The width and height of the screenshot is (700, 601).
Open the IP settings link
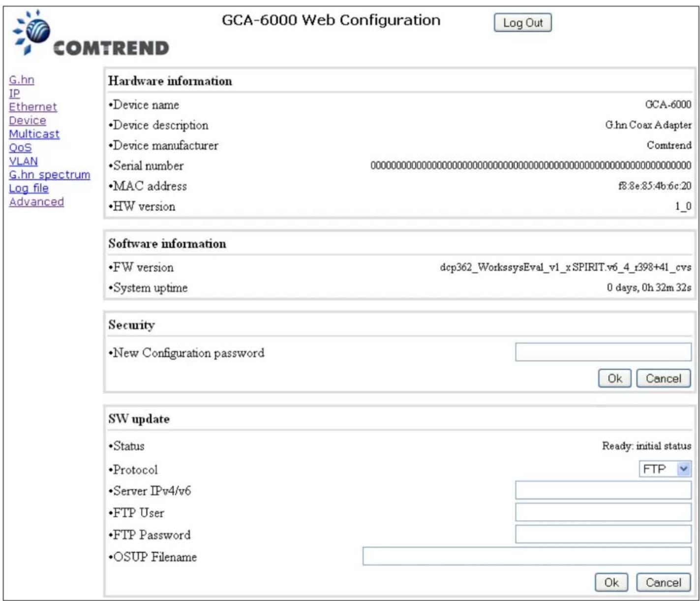pos(15,93)
